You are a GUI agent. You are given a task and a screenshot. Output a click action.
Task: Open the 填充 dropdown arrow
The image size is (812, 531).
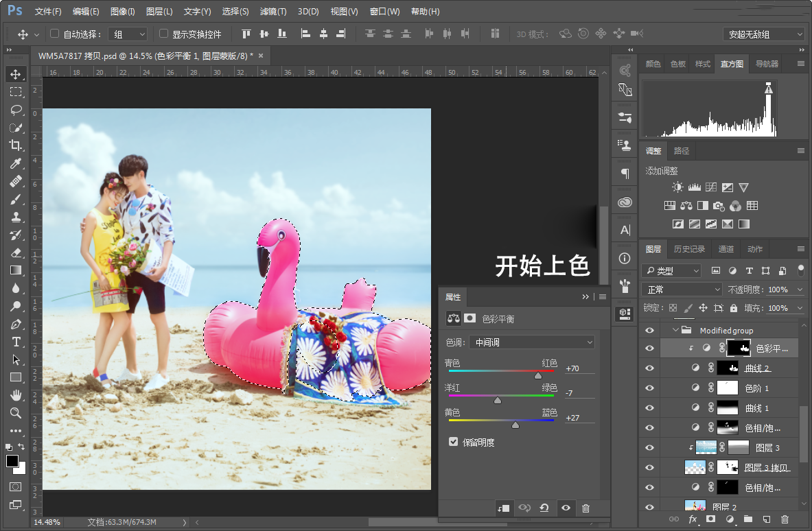coord(800,309)
